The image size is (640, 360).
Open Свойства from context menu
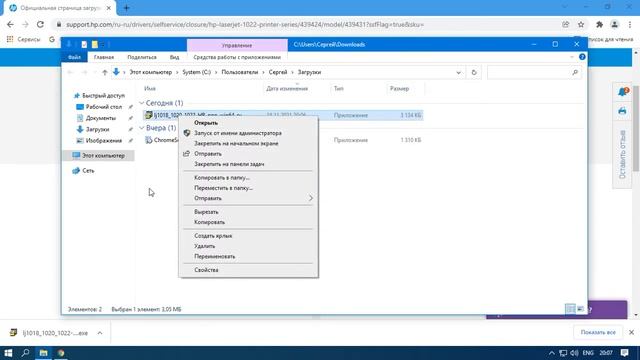tap(248, 270)
